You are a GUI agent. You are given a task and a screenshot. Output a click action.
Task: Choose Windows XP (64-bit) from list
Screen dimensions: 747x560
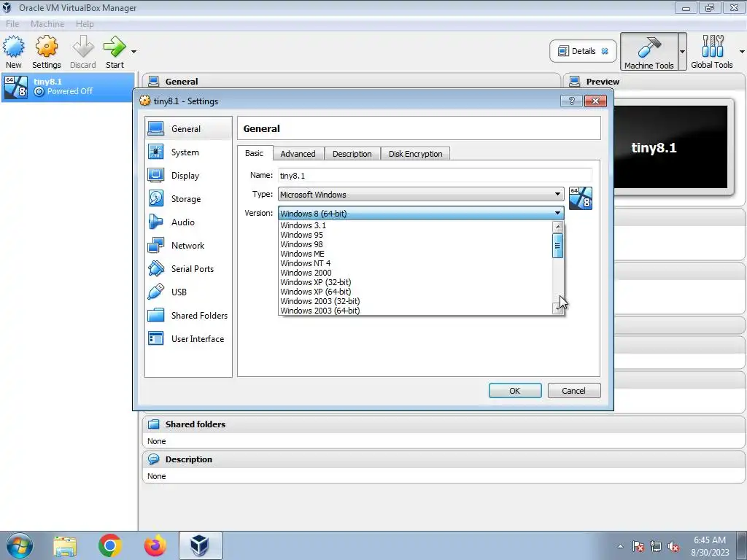(415, 292)
